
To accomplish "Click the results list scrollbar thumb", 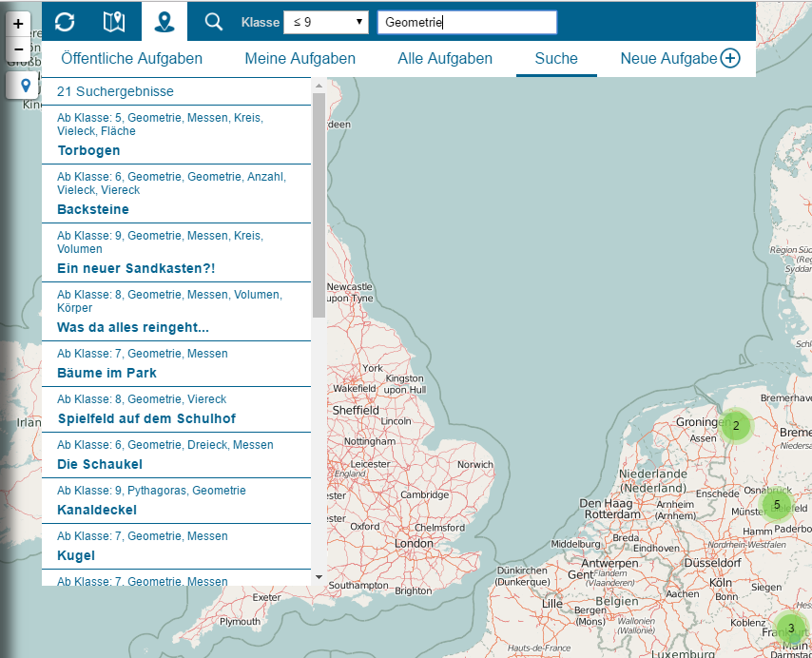I will pos(319,204).
